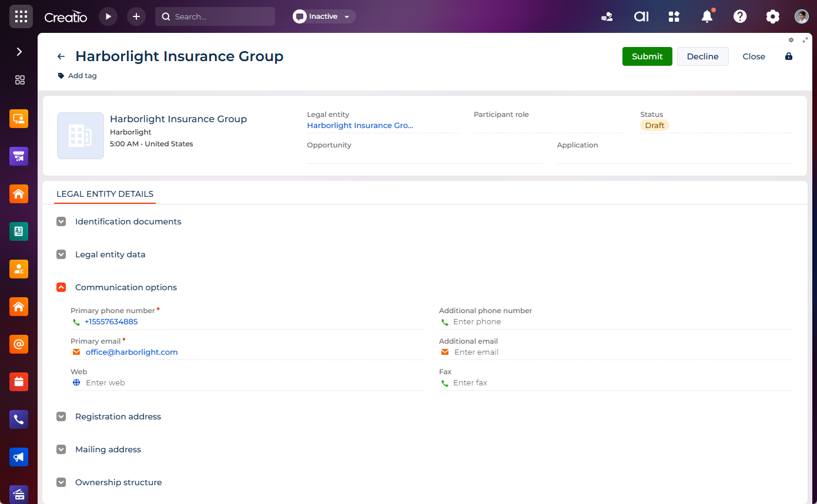Open the Inactive chat status dropdown

[324, 16]
